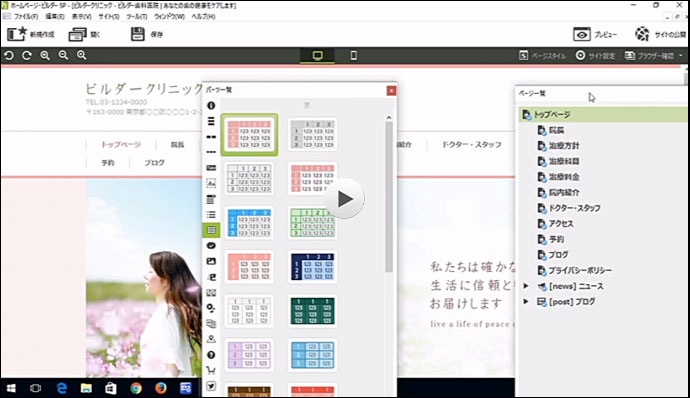The image size is (690, 398).
Task: Choose the pink header table design thumbnail
Action: (x=250, y=134)
